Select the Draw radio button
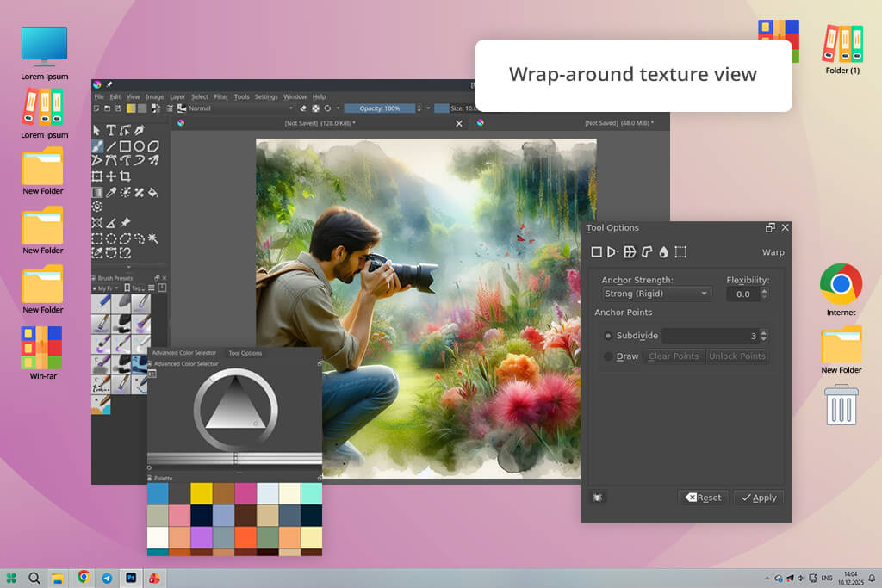Viewport: 882px width, 588px height. 608,356
